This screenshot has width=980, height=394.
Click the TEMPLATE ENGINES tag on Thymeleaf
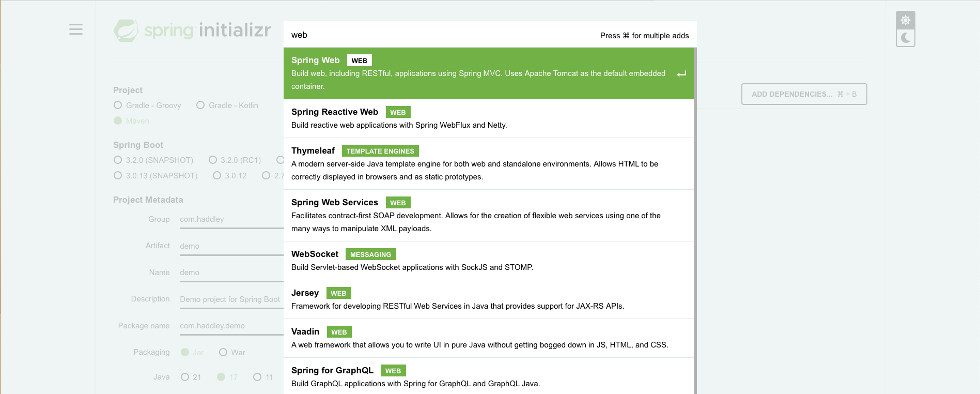click(x=380, y=151)
